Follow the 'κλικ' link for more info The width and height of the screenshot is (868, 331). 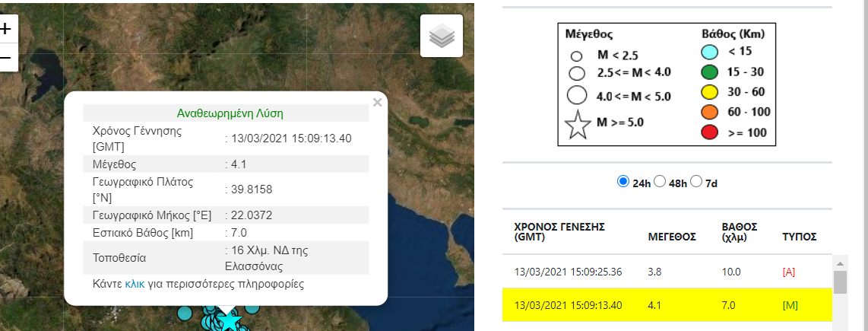click(135, 284)
